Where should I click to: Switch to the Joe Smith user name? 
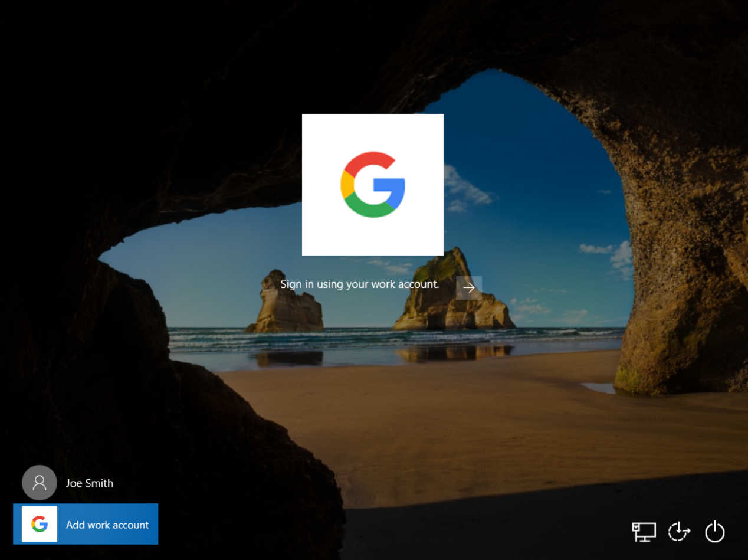click(90, 483)
